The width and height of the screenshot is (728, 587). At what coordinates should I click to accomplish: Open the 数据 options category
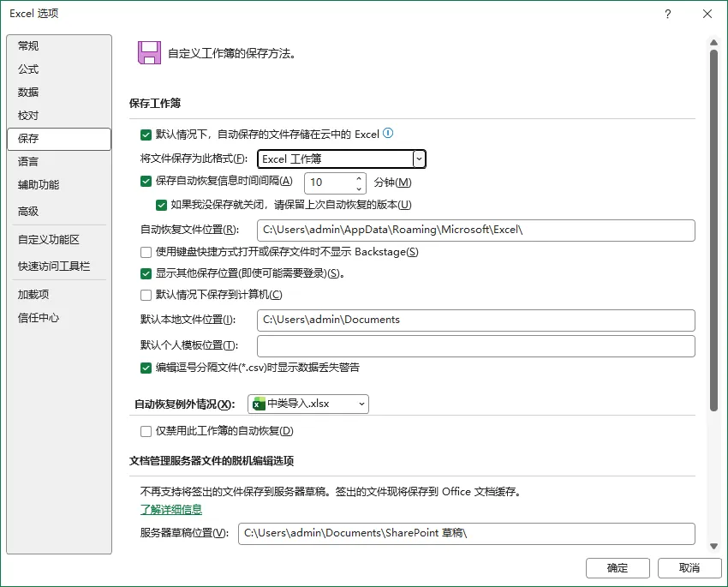59,92
